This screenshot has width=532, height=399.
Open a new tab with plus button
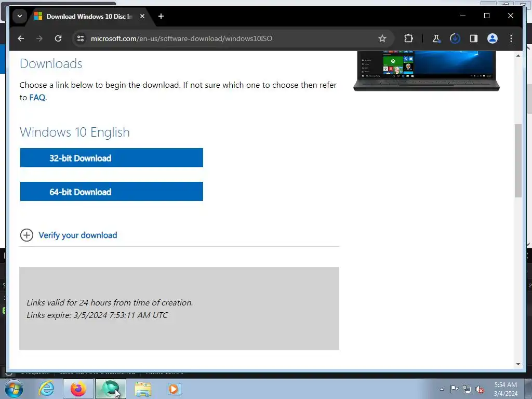(161, 16)
